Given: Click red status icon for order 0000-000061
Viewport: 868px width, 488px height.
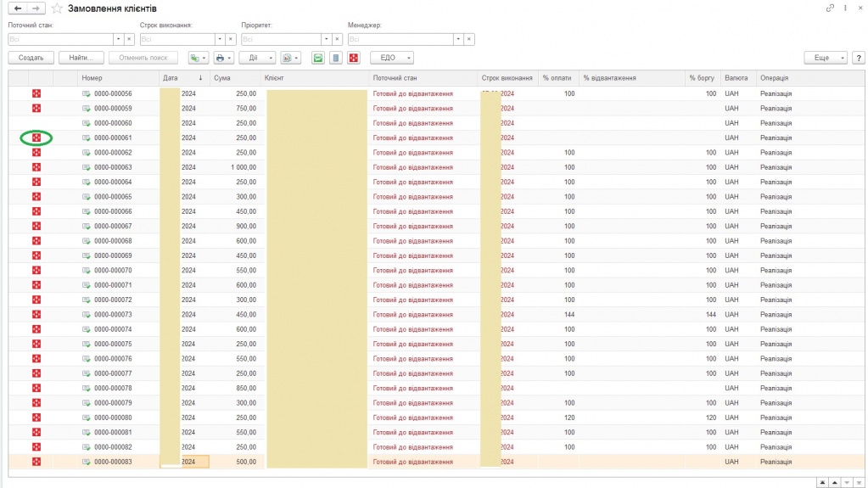Looking at the screenshot, I should [36, 137].
